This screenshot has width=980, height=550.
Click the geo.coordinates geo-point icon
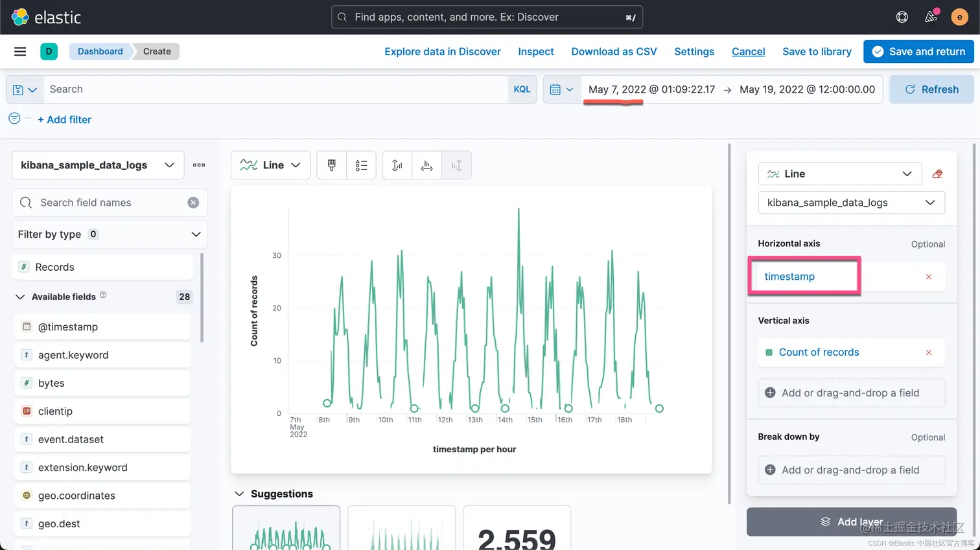[27, 495]
